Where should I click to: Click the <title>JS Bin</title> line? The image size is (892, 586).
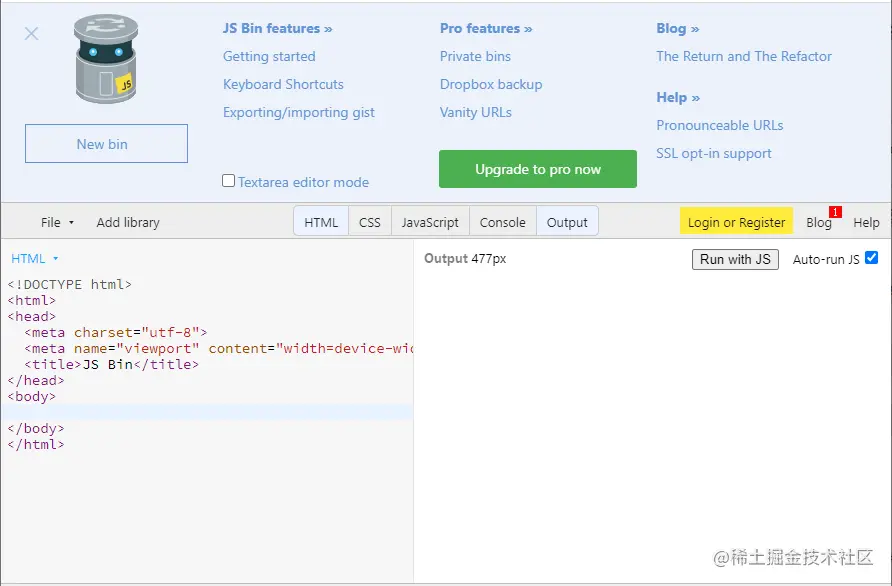click(112, 364)
